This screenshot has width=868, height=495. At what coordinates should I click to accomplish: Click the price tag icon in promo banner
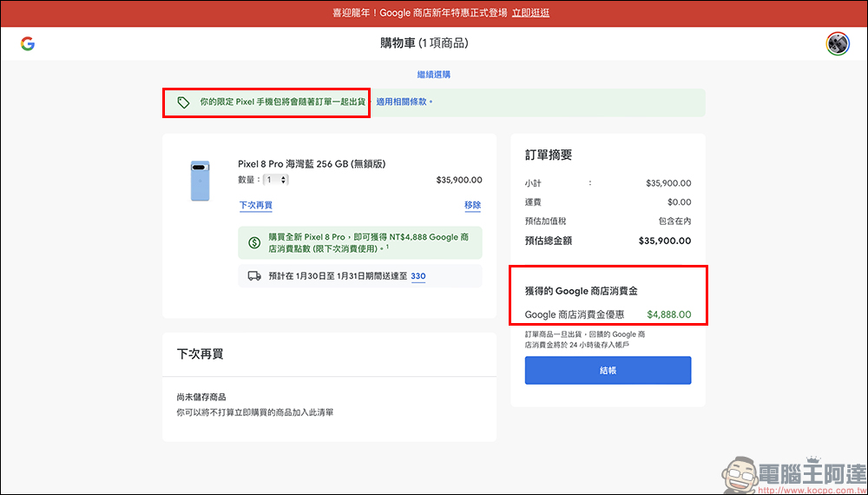tap(183, 102)
